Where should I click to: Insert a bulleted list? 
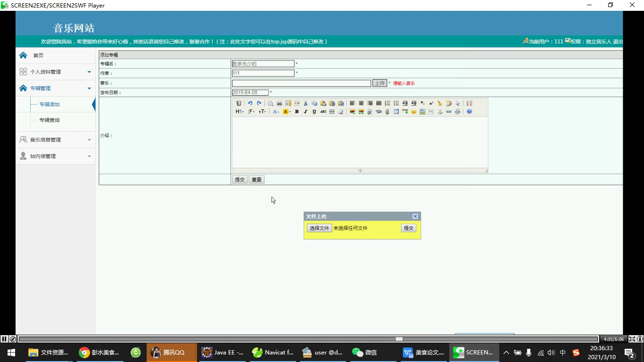pyautogui.click(x=396, y=103)
